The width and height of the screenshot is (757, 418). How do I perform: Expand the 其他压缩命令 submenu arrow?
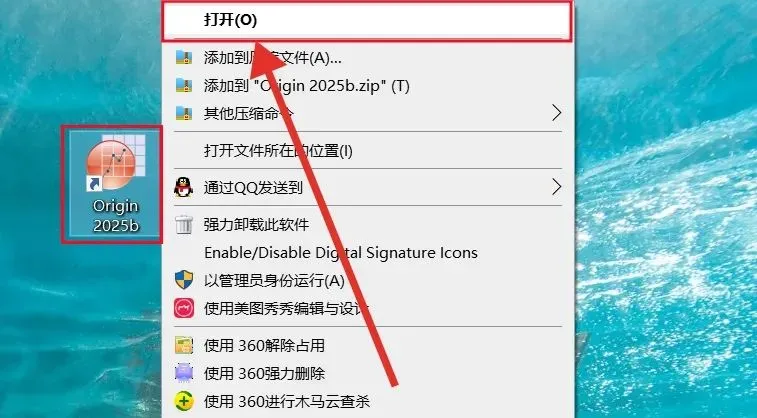557,113
